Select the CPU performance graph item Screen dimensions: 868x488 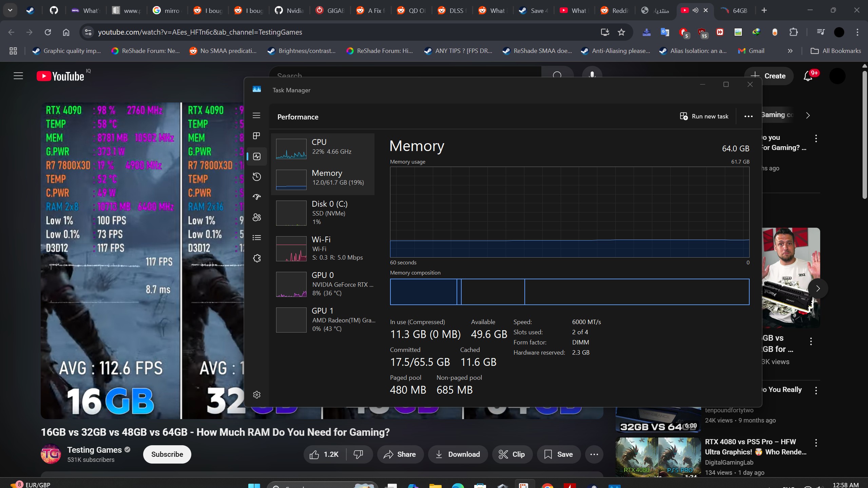[323, 149]
